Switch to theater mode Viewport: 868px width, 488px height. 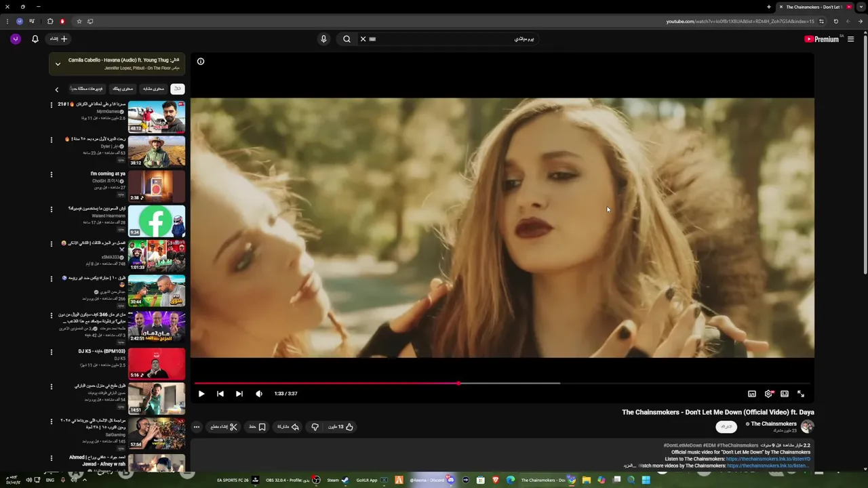click(x=785, y=394)
